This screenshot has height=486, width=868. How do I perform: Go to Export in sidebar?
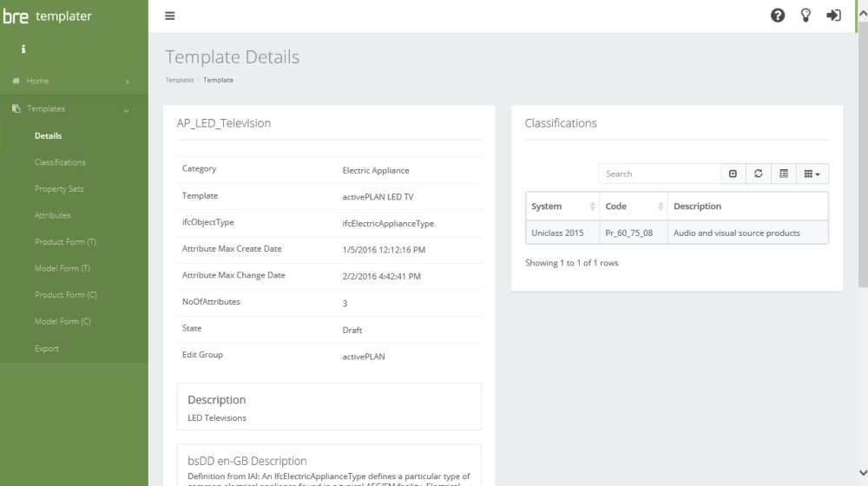tap(47, 349)
